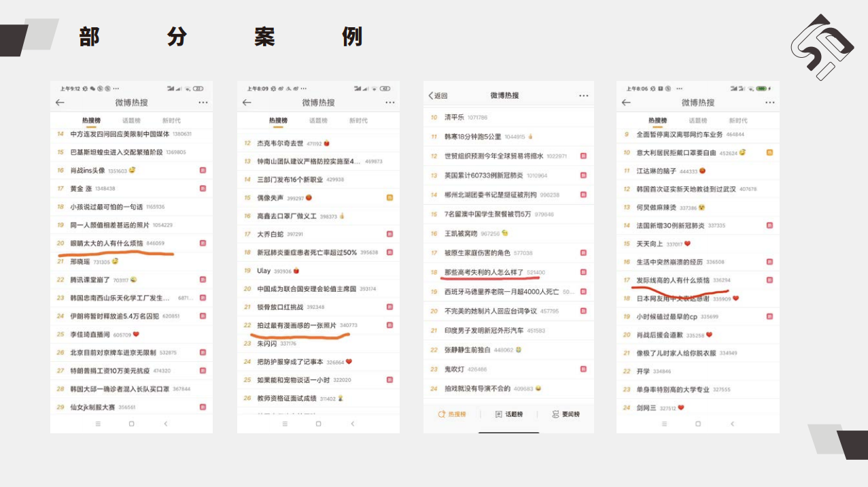Switch to bottom 话题榜 tab with icon
The width and height of the screenshot is (868, 487).
[x=509, y=414]
